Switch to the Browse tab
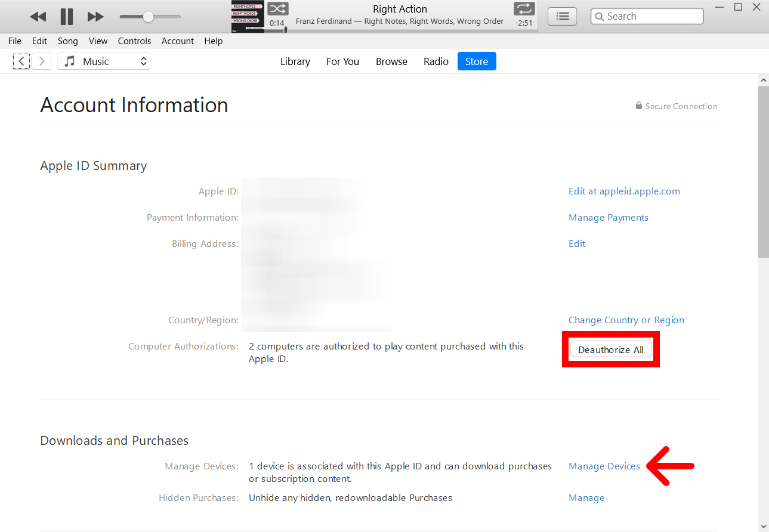 391,61
